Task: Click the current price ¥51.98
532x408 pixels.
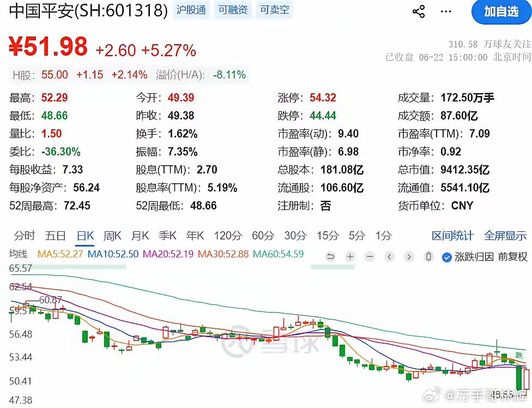Action: (48, 46)
